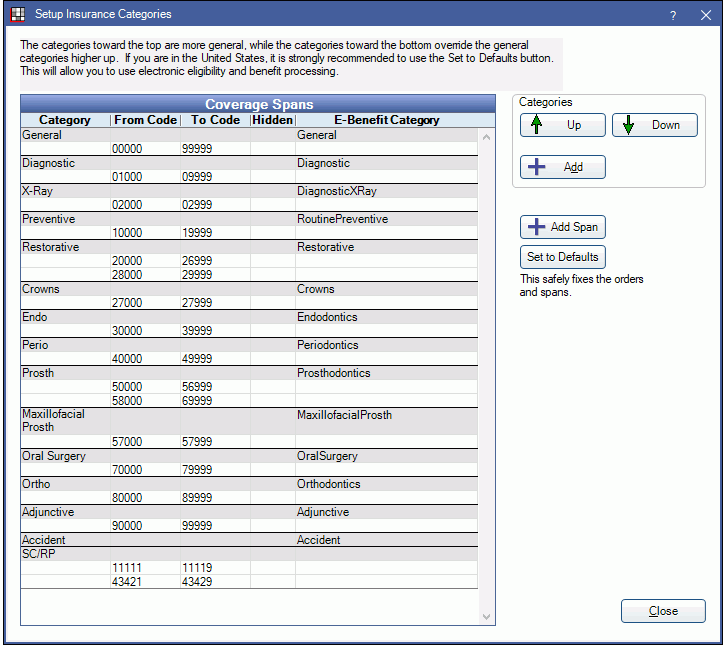Click the RoutinePreventive e-benefit cell

pos(386,219)
